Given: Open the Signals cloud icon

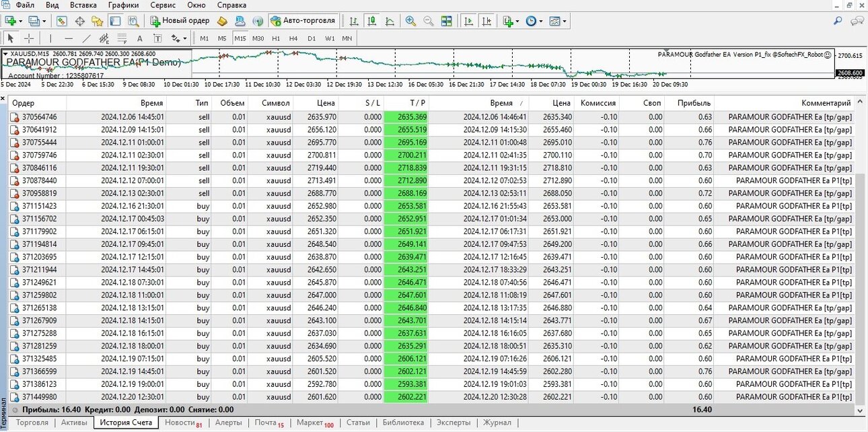Looking at the screenshot, I should pyautogui.click(x=240, y=21).
